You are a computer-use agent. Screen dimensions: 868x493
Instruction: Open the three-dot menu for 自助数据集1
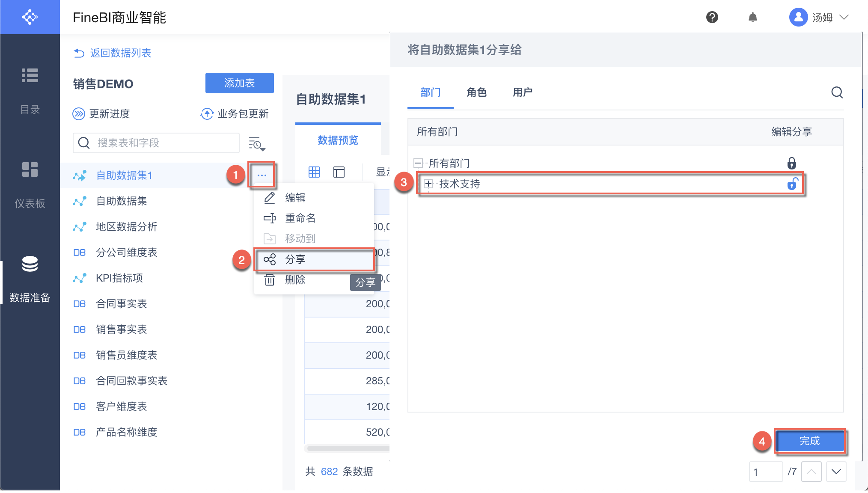tap(262, 175)
